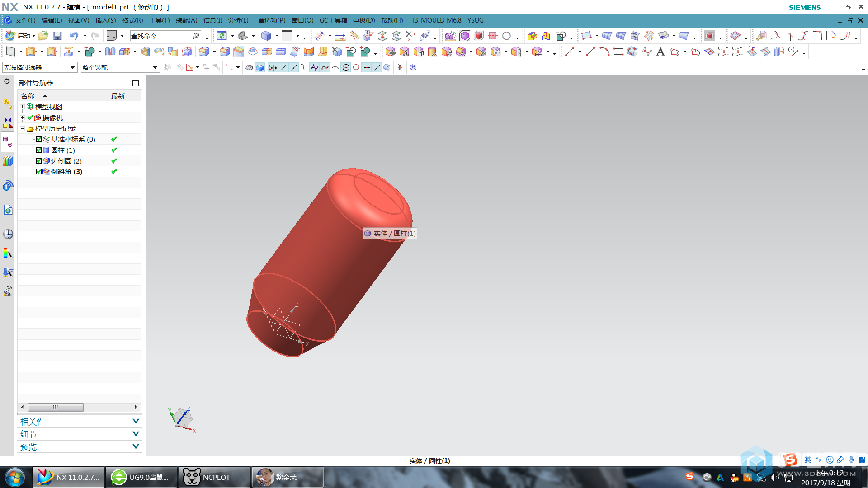Select the Line curve tool
Image resolution: width=868 pixels, height=488 pixels.
pyautogui.click(x=569, y=52)
